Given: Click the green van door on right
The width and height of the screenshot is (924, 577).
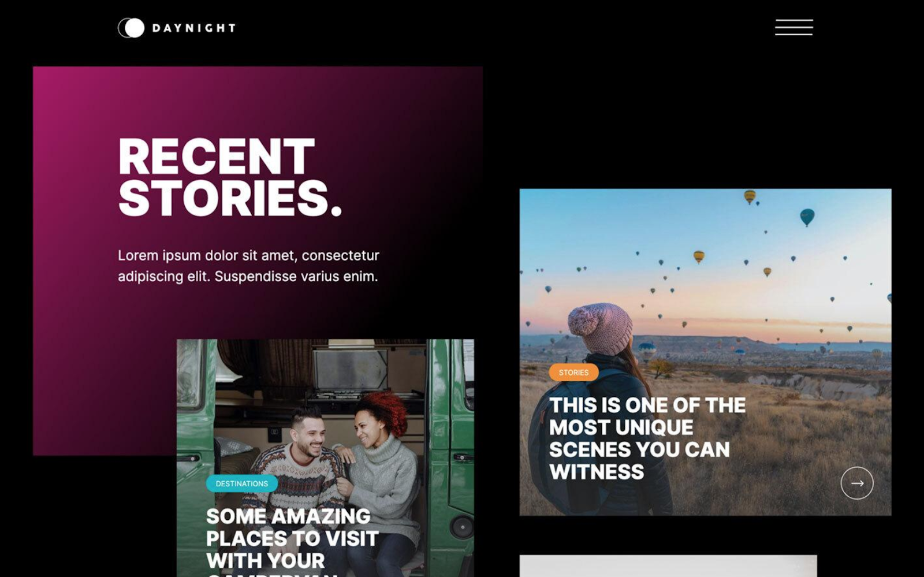Looking at the screenshot, I should tap(450, 456).
